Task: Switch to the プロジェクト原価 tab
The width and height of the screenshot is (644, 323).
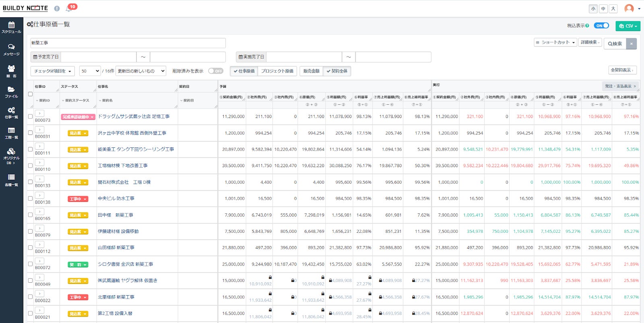Action: point(277,71)
